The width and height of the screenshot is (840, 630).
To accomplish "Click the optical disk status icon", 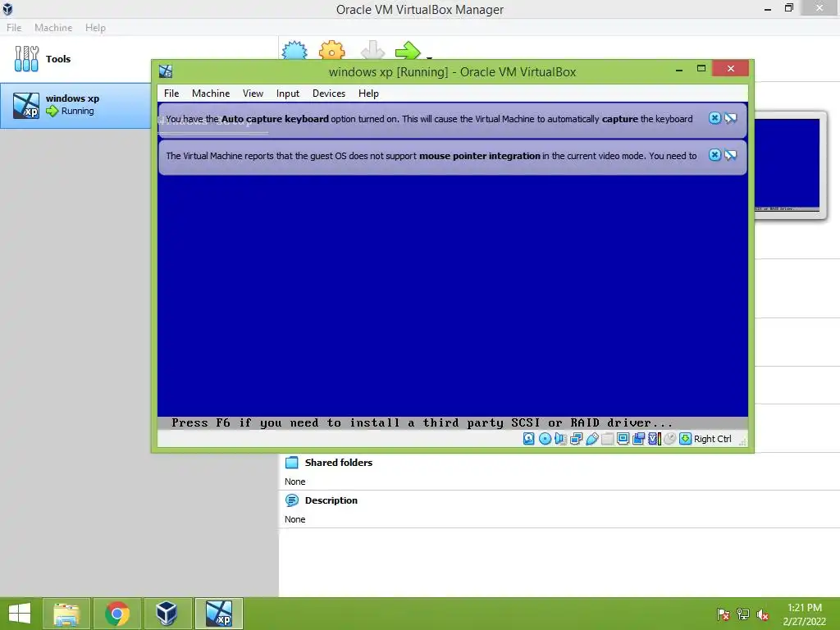I will [545, 439].
